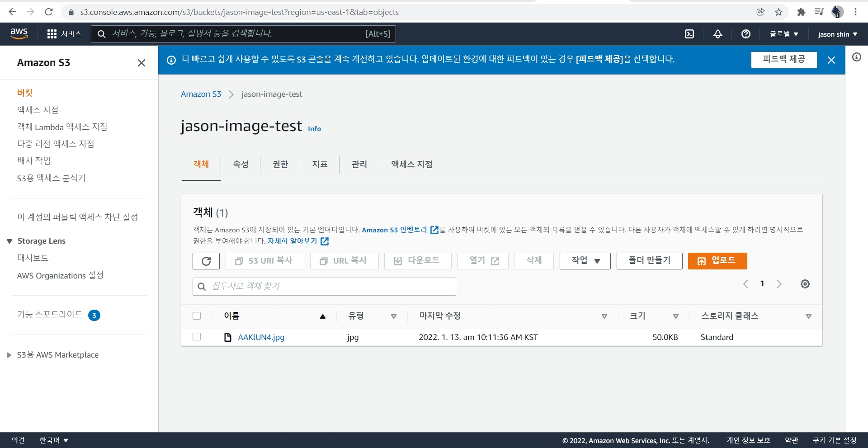Share this page icon in address bar
The image size is (868, 448).
tap(760, 12)
